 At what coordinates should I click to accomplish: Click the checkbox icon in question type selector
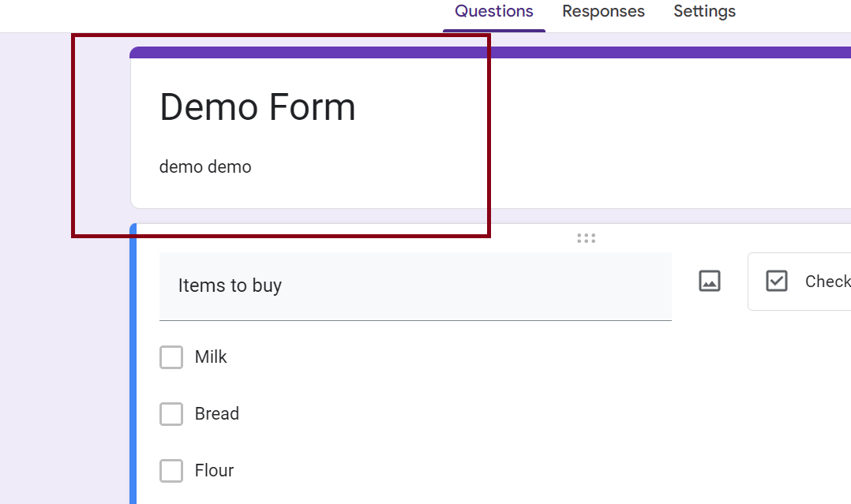click(x=777, y=281)
